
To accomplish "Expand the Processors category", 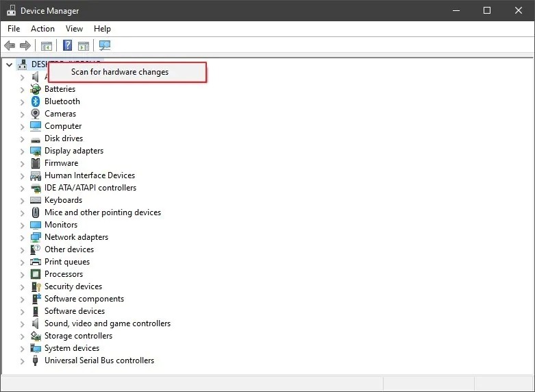I will tap(22, 275).
